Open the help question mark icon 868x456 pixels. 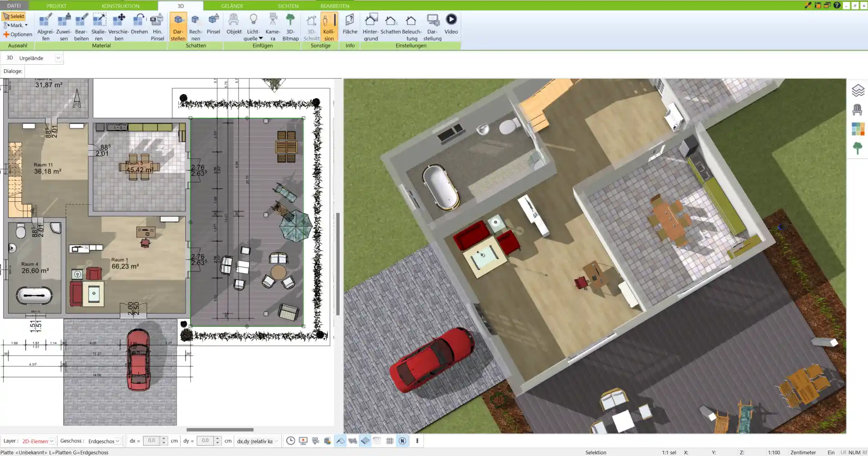(837, 5)
